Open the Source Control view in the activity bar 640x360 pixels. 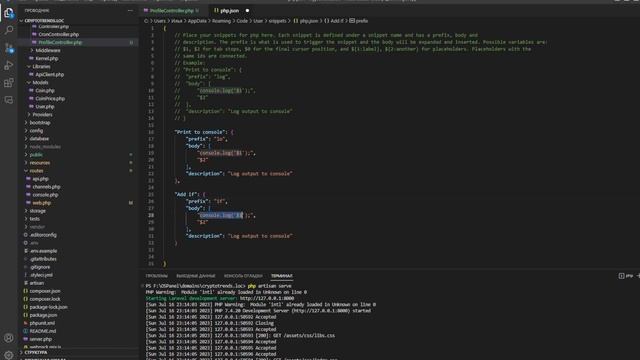click(x=9, y=48)
